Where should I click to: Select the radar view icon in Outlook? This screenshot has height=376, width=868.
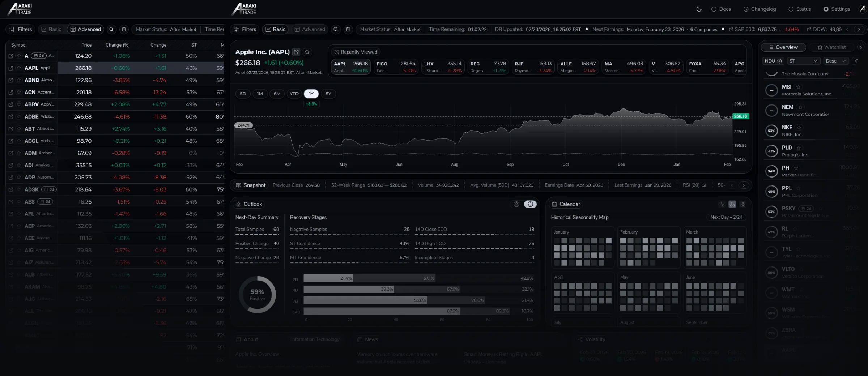coord(516,204)
